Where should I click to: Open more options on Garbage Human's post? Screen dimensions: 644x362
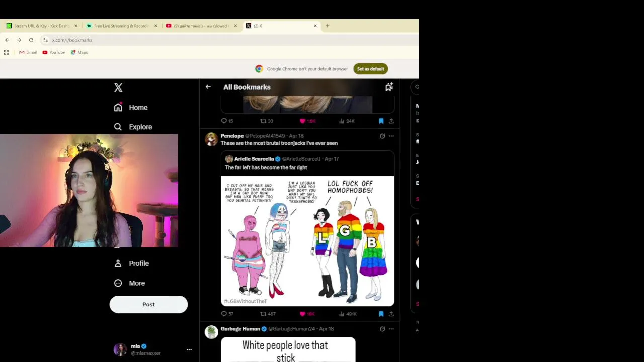(391, 329)
